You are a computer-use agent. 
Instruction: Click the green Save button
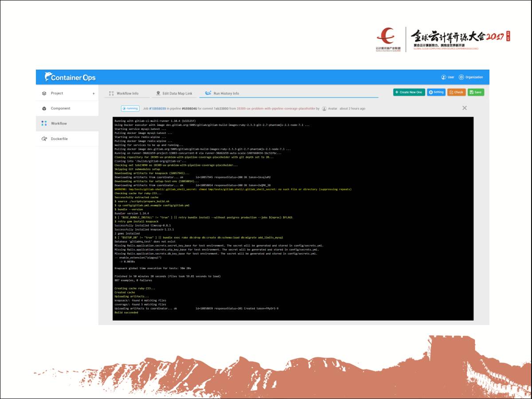476,92
